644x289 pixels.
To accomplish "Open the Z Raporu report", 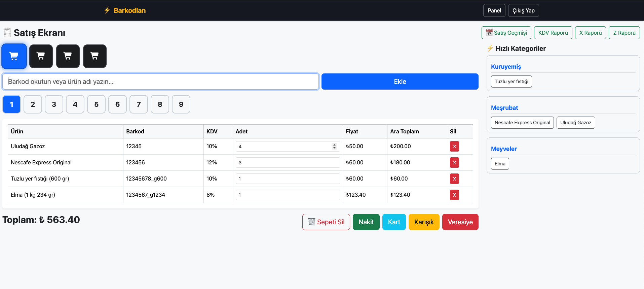I will 624,33.
